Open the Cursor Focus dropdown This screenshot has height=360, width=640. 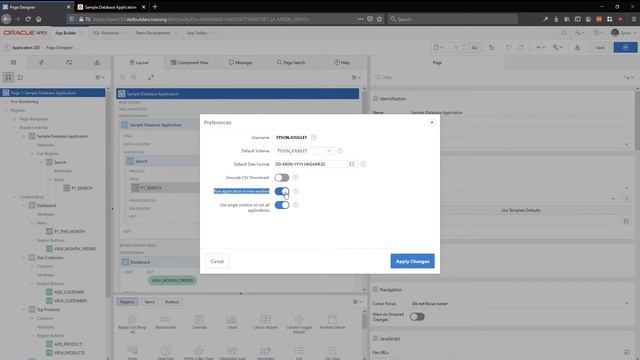(520, 304)
